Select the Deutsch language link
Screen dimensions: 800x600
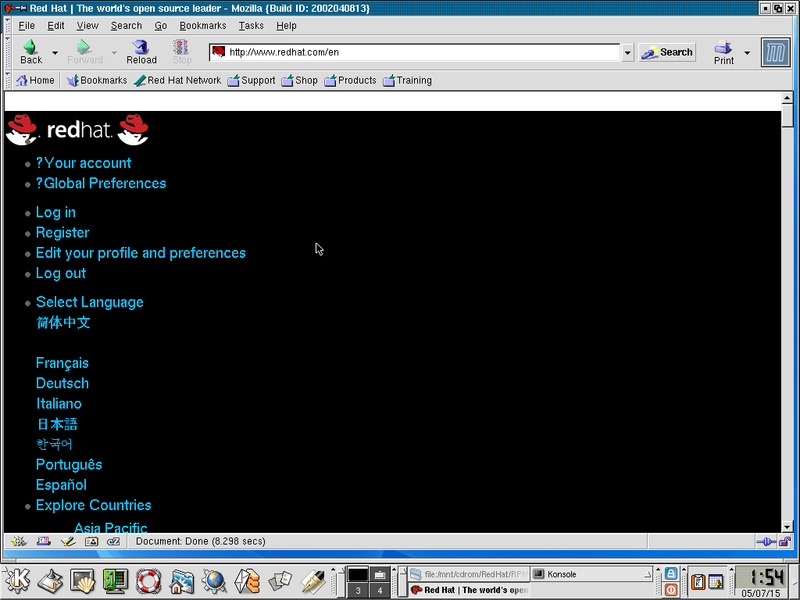click(62, 383)
